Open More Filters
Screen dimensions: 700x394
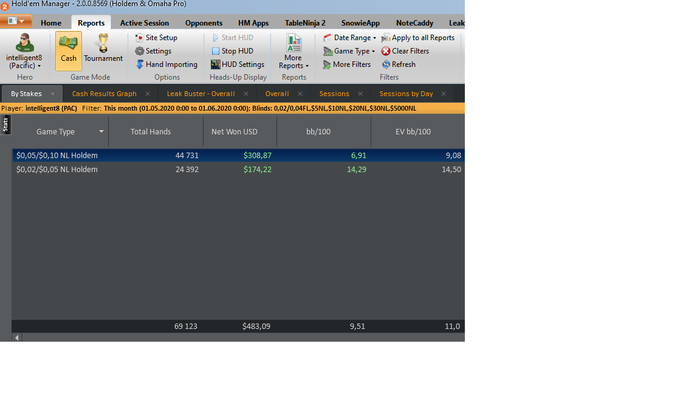347,64
